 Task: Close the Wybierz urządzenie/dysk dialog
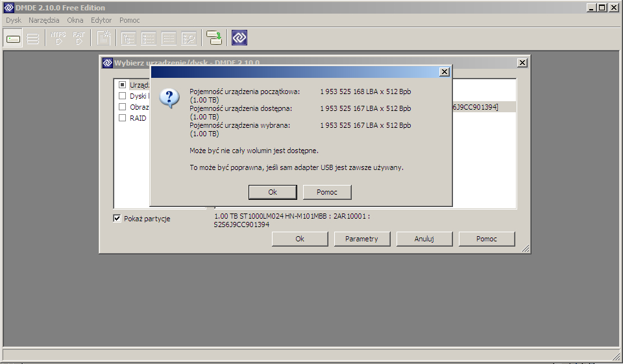tap(522, 63)
